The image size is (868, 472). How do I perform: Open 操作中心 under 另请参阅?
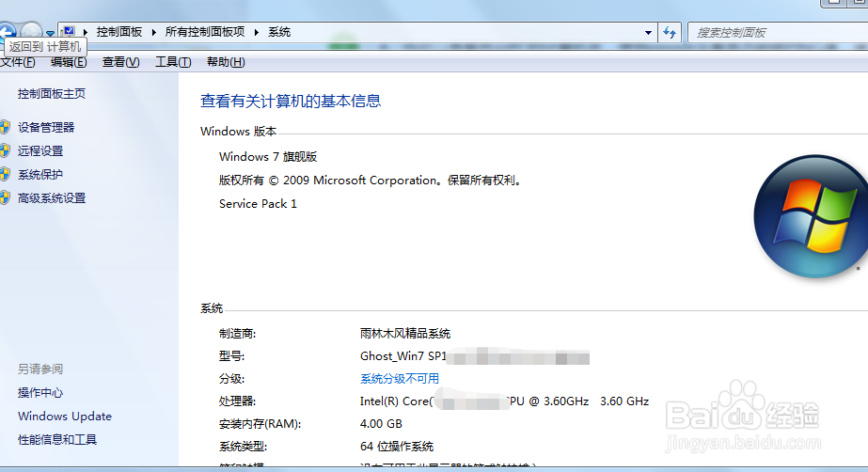(40, 392)
